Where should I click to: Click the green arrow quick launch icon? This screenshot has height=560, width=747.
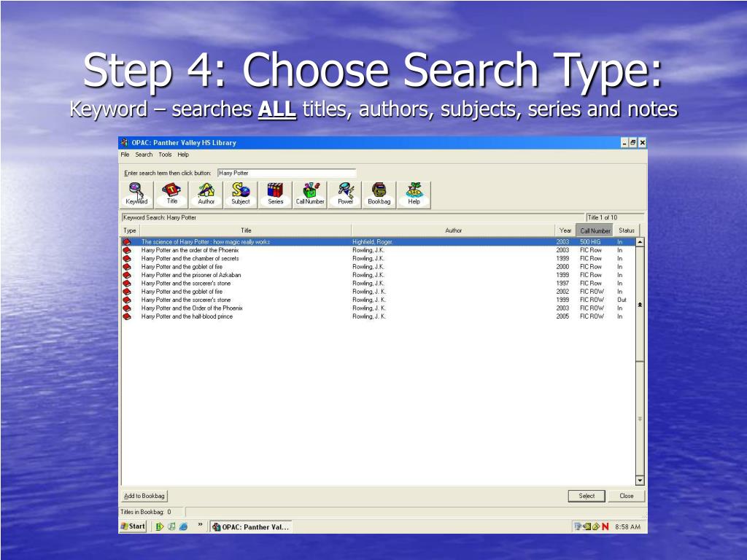click(x=160, y=526)
